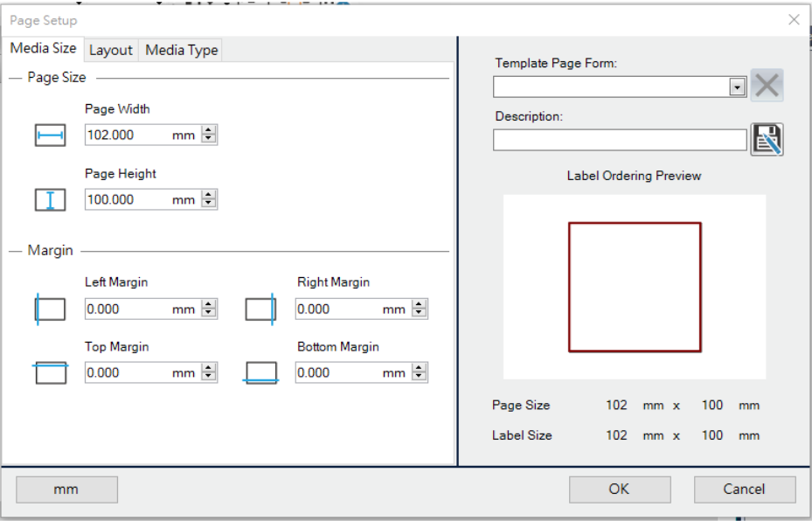Click the "Page Setup" title text

coord(44,20)
